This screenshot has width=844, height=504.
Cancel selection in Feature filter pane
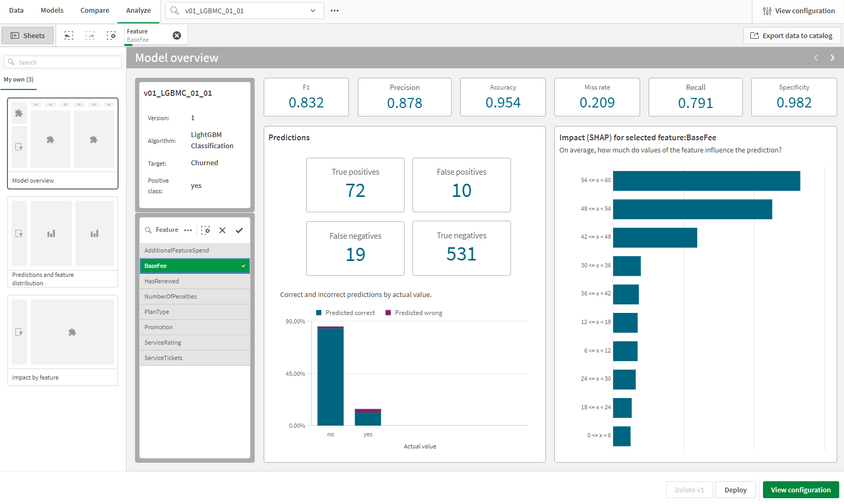(222, 230)
